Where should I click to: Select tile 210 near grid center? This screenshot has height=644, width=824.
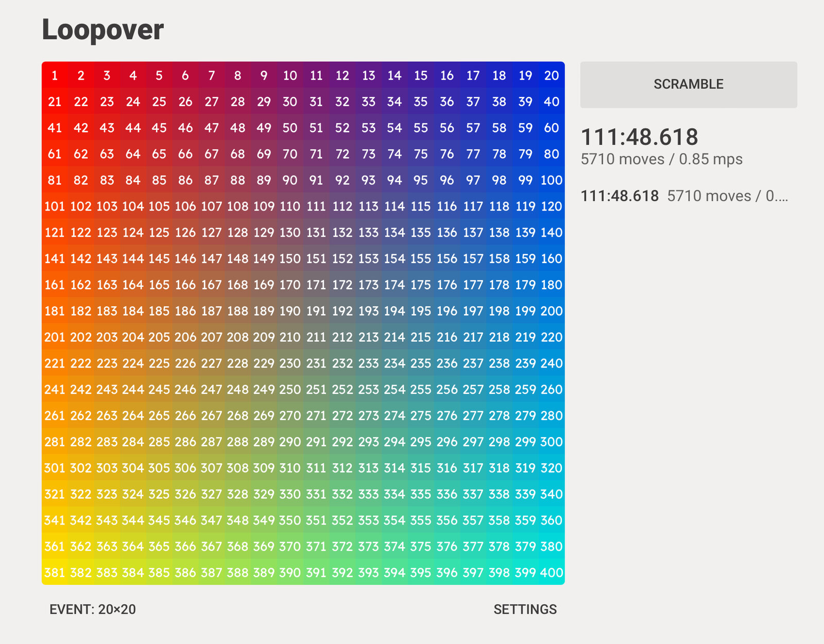(x=290, y=337)
